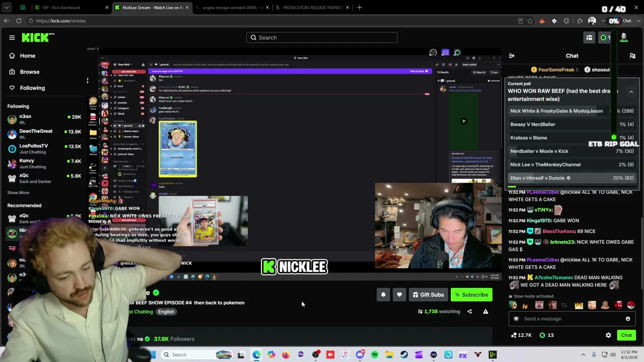The height and width of the screenshot is (362, 644).
Task: Open the Kick sidebar hamburger menu
Action: pyautogui.click(x=12, y=38)
